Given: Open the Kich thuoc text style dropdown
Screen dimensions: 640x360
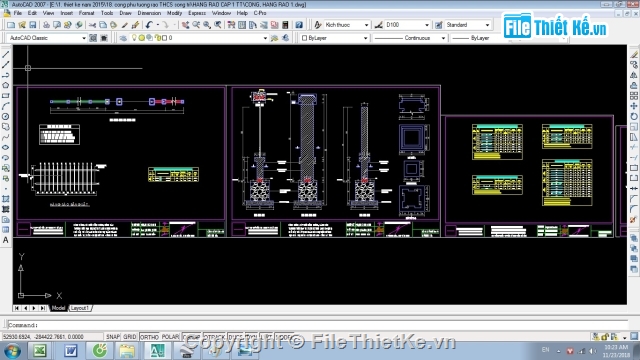Looking at the screenshot, I should [347, 25].
